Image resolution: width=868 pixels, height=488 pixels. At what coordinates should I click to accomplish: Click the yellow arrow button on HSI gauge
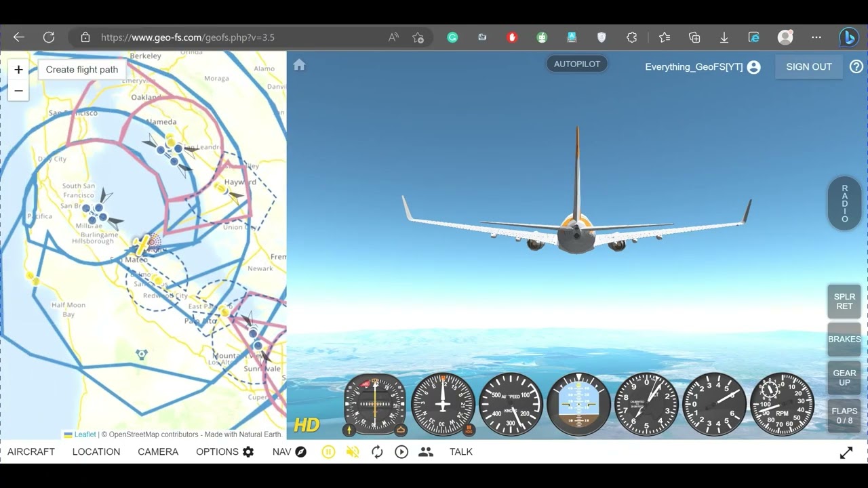(349, 430)
